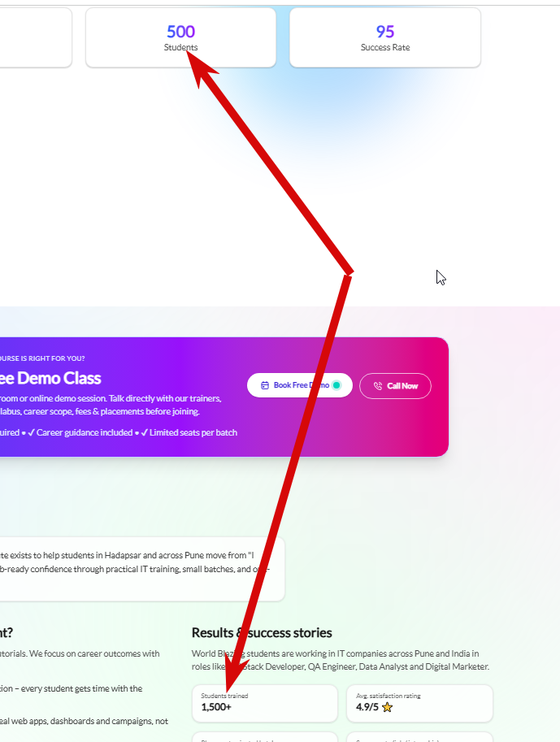Screen dimensions: 560x742
Task: Click the 4.9/5 rating value
Action: (x=367, y=707)
